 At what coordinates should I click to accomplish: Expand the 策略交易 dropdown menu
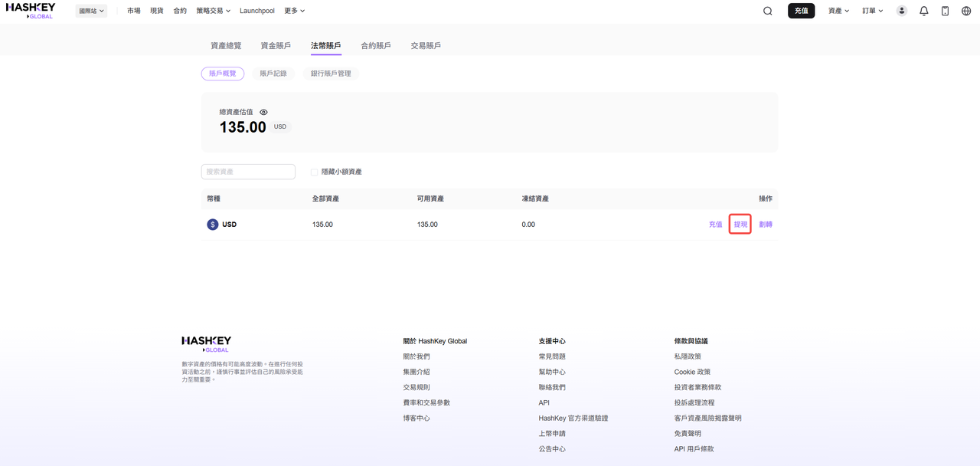click(213, 11)
